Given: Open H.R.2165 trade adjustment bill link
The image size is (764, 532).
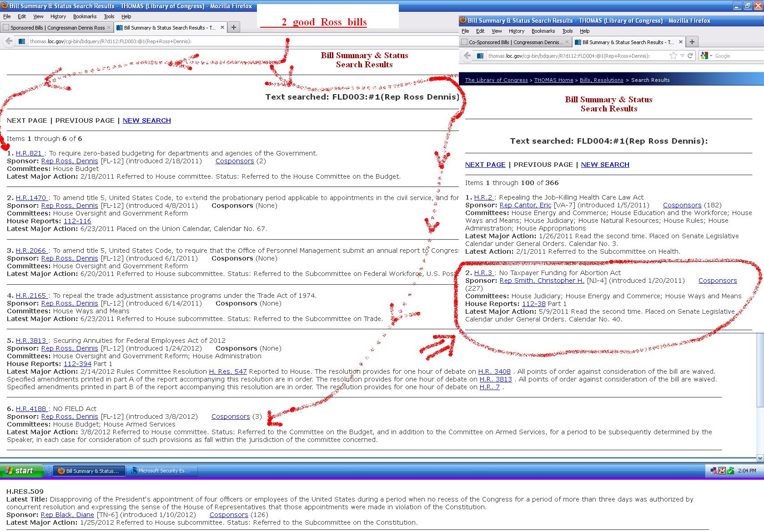Looking at the screenshot, I should coord(31,296).
